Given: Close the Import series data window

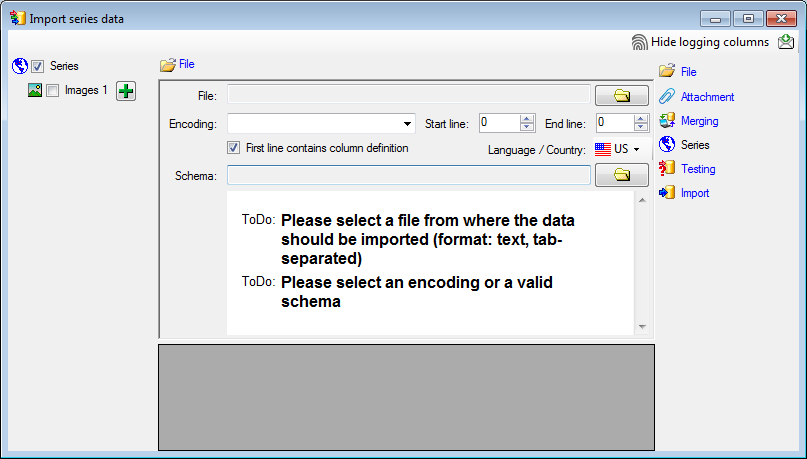Looking at the screenshot, I should point(781,19).
